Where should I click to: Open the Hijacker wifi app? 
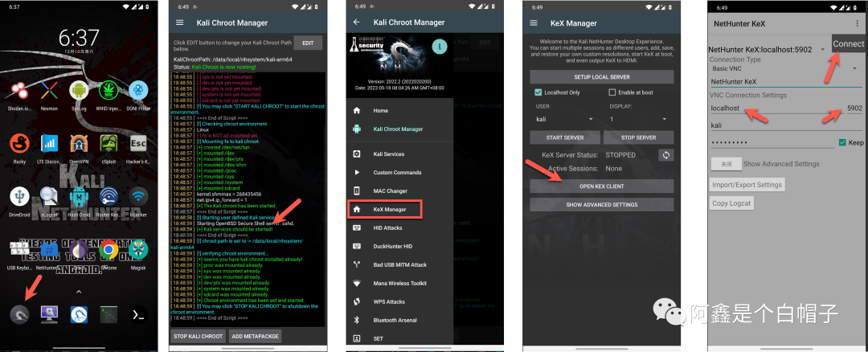(x=138, y=196)
